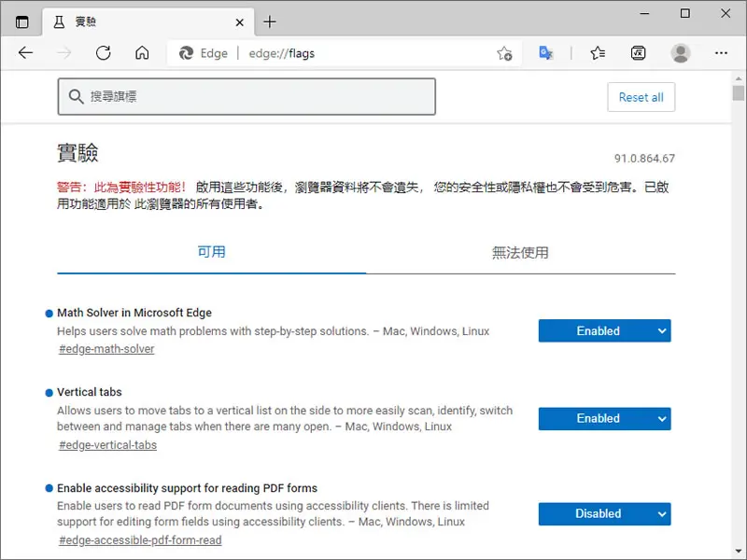The height and width of the screenshot is (560, 747).
Task: Click the Reset all button
Action: coord(641,97)
